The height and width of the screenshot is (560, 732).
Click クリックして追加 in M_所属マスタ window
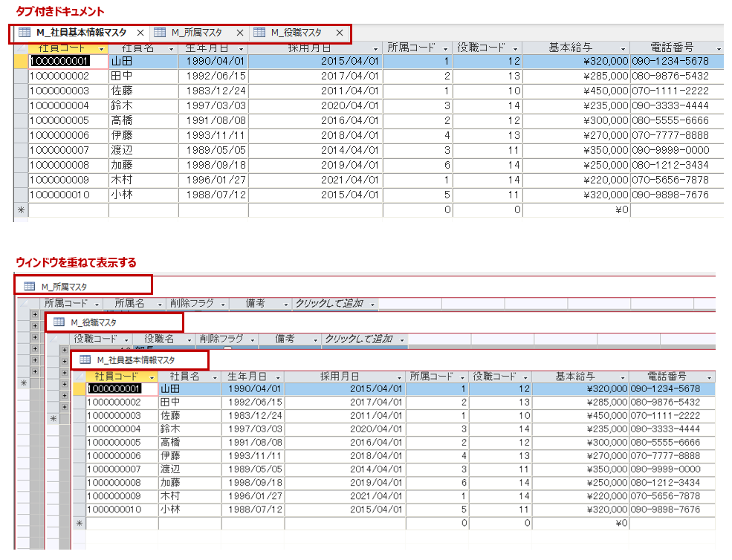[329, 304]
